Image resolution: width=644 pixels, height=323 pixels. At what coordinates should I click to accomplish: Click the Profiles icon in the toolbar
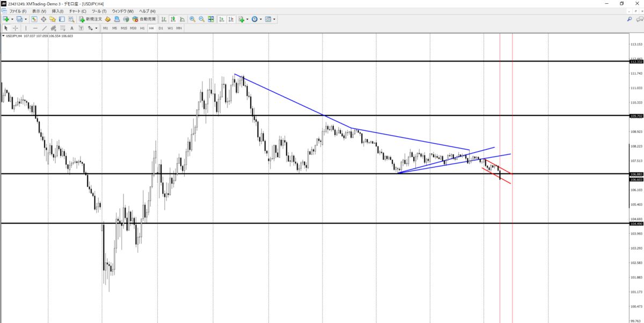click(19, 19)
